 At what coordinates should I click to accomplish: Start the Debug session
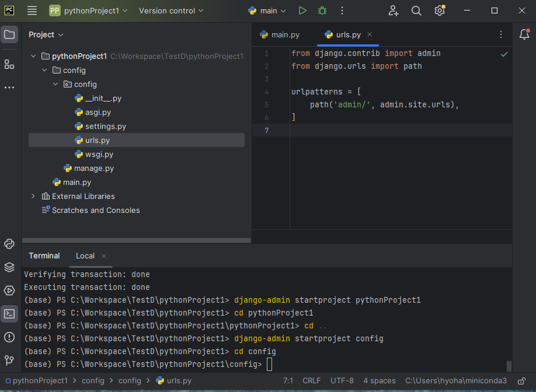pos(322,10)
